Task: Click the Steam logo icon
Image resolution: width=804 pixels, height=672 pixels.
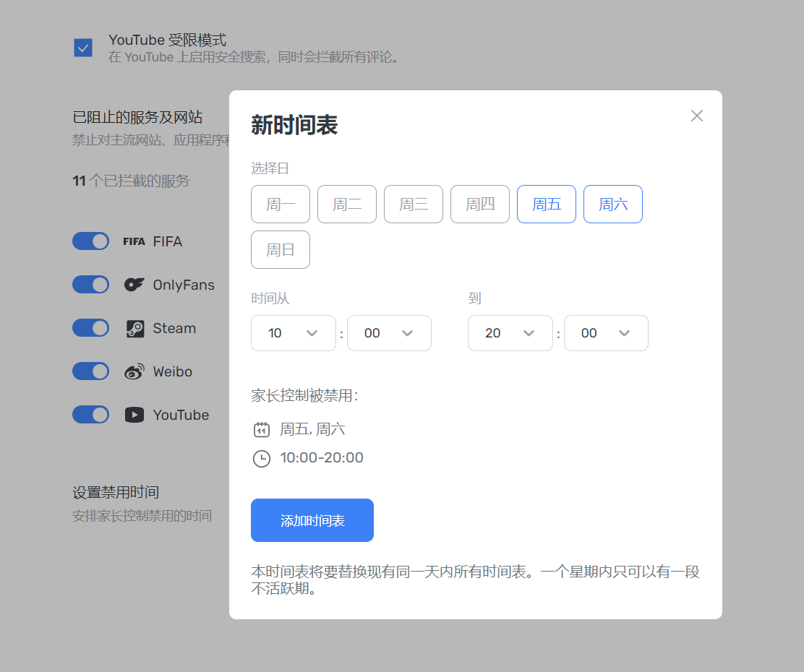Action: (x=135, y=329)
